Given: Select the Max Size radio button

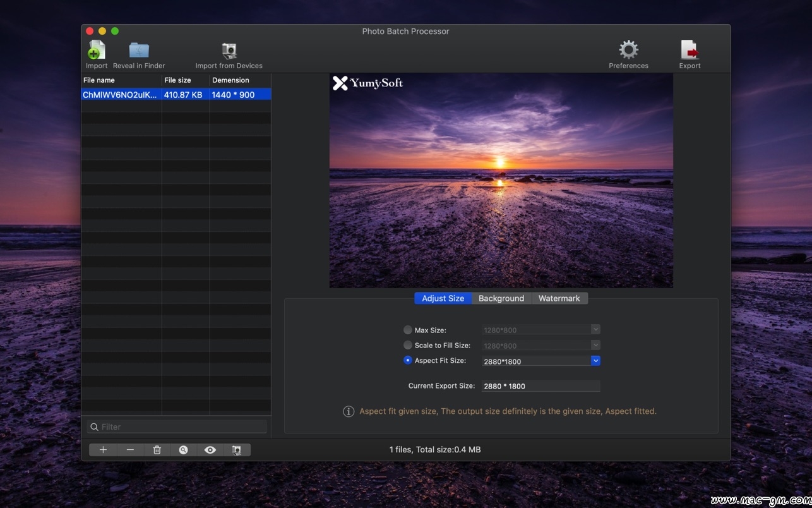Looking at the screenshot, I should coord(408,330).
